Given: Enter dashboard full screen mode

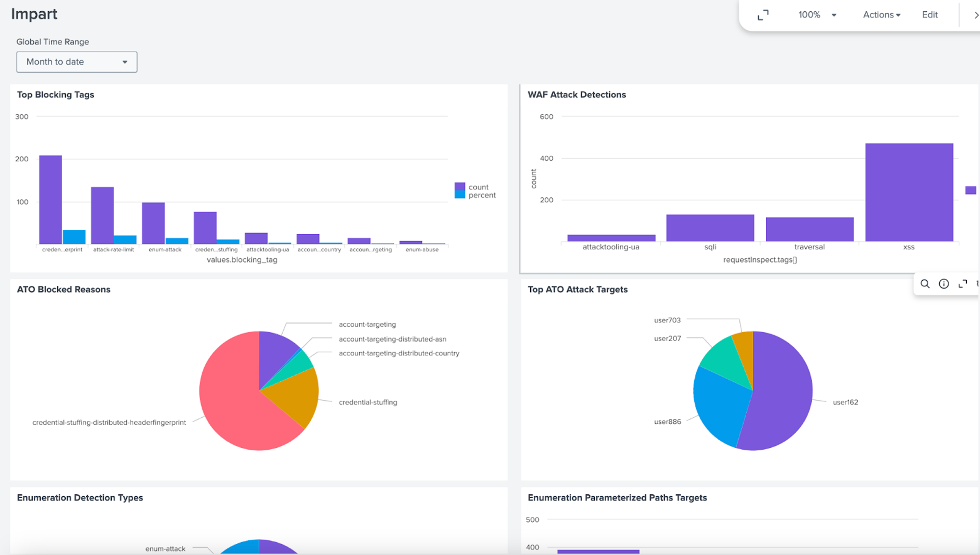Looking at the screenshot, I should click(x=763, y=15).
